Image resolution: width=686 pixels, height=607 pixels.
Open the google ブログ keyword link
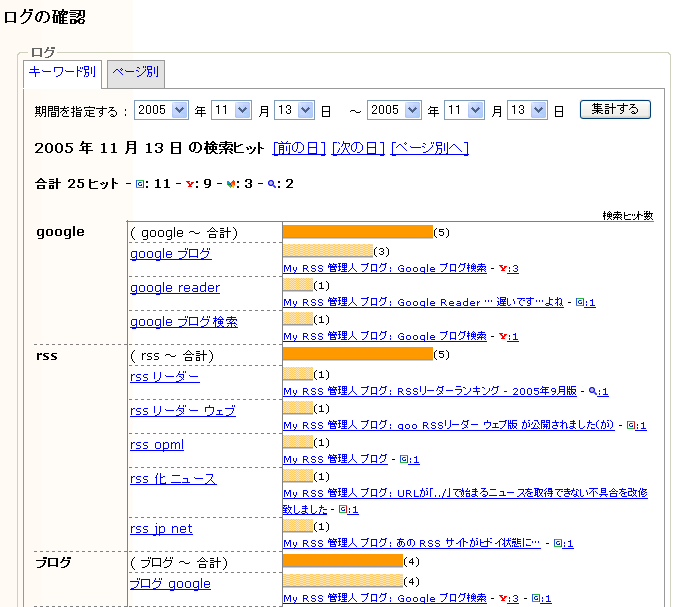coord(171,254)
